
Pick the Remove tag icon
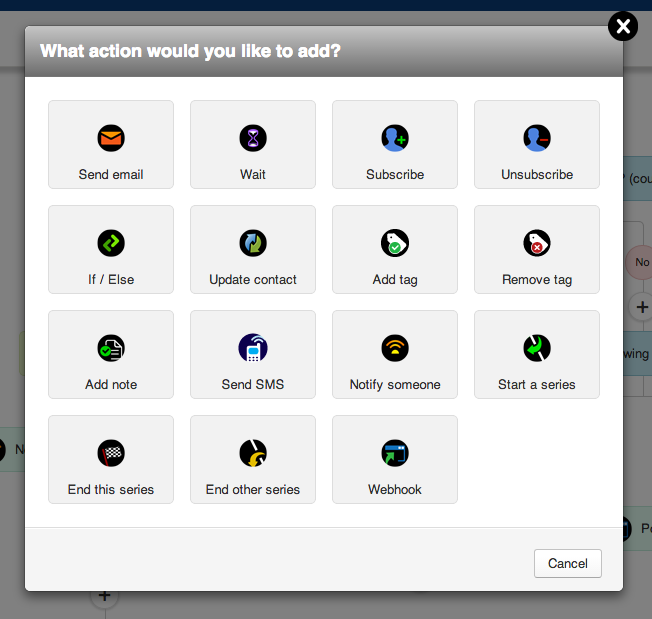[537, 243]
